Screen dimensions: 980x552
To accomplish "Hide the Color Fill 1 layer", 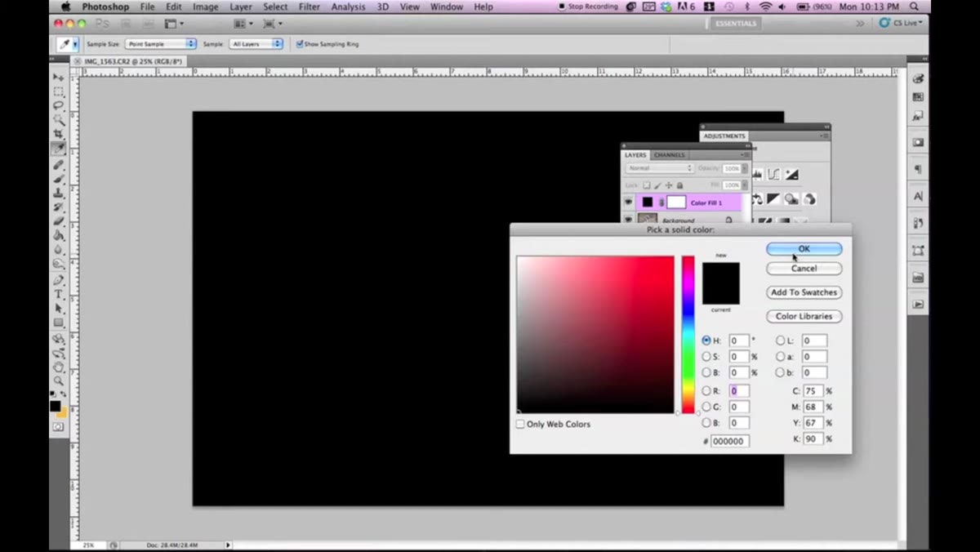I will [629, 202].
